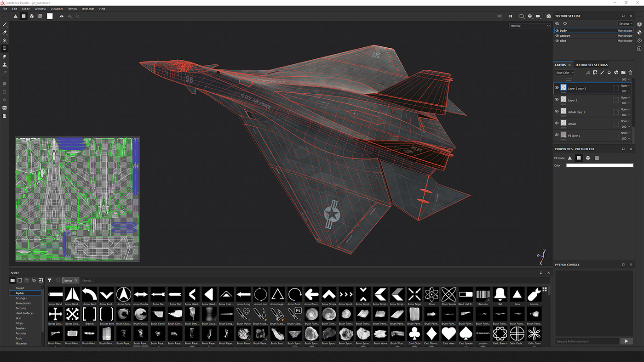Switch to the Texture Set Settings tab
This screenshot has width=644, height=362.
pos(592,64)
